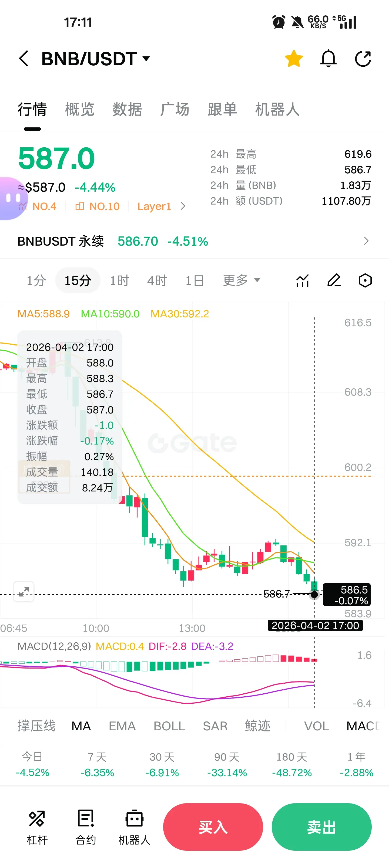The image size is (389, 868).
Task: Tap the green 卖出 sell button
Action: click(x=321, y=827)
